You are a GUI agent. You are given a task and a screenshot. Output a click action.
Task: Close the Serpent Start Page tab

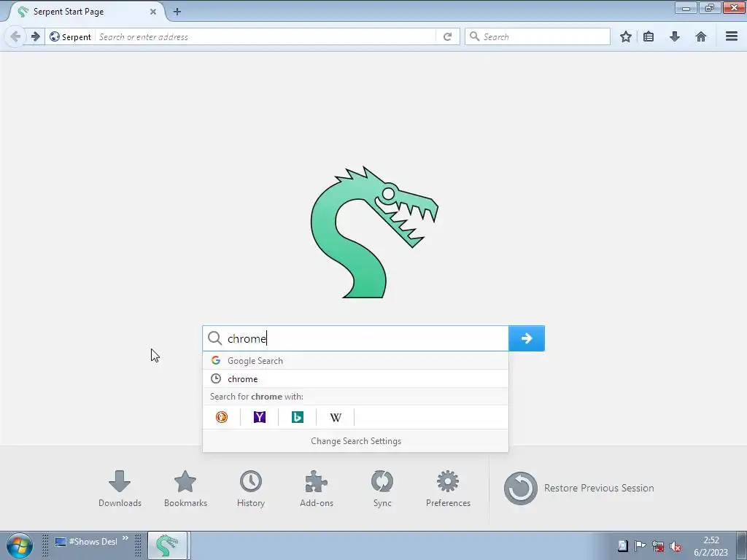pos(153,12)
